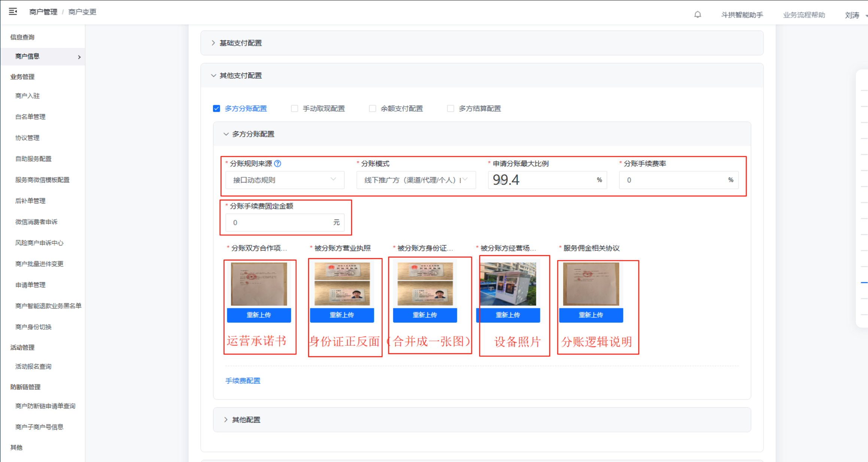The image size is (868, 462).
Task: Open 商户批量进件变更 menu item
Action: tap(39, 264)
